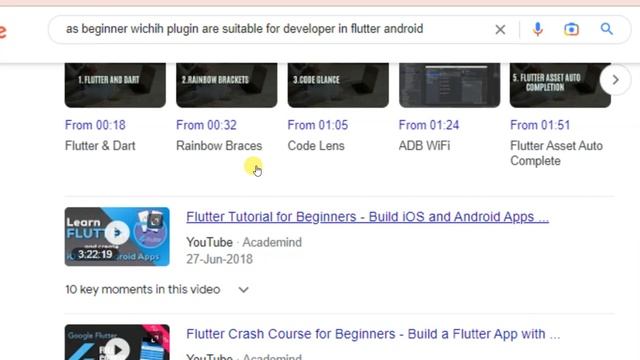640x360 pixels.
Task: Click 'YouTube · Academind' under Flutter Tutorial
Action: click(x=244, y=242)
